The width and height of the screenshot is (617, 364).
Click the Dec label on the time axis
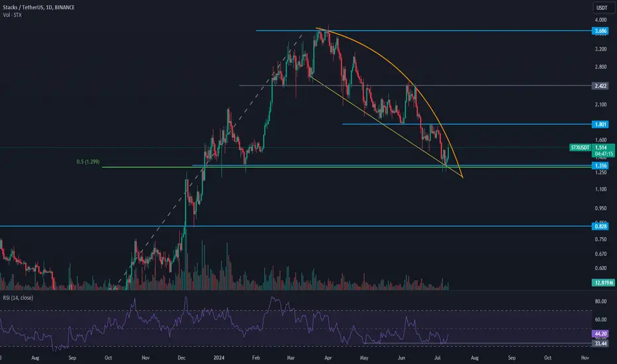[181, 357]
